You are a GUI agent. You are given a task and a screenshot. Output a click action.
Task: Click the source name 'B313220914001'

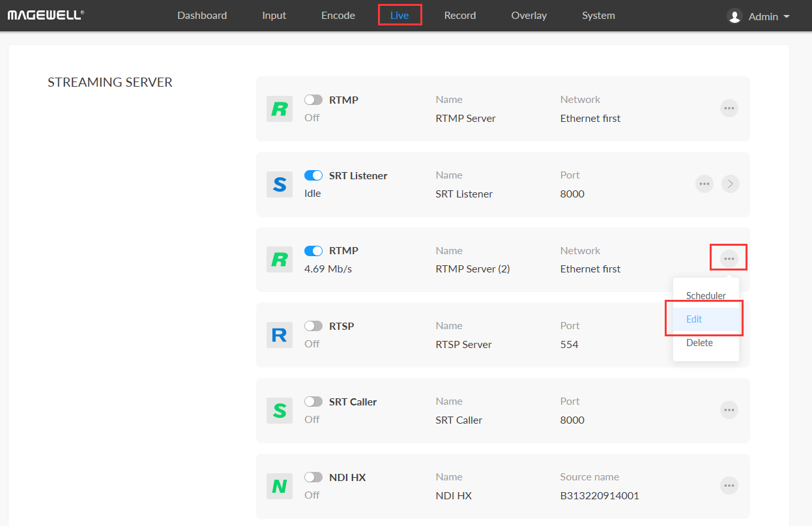click(600, 495)
